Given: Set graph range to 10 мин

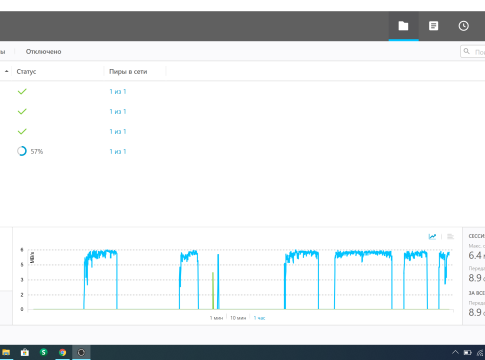Looking at the screenshot, I should coord(238,318).
